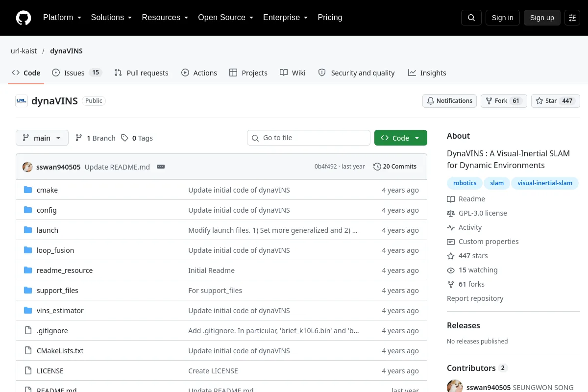Viewport: 588px width, 392px height.
Task: Click the LICENSE file icon
Action: click(x=28, y=371)
